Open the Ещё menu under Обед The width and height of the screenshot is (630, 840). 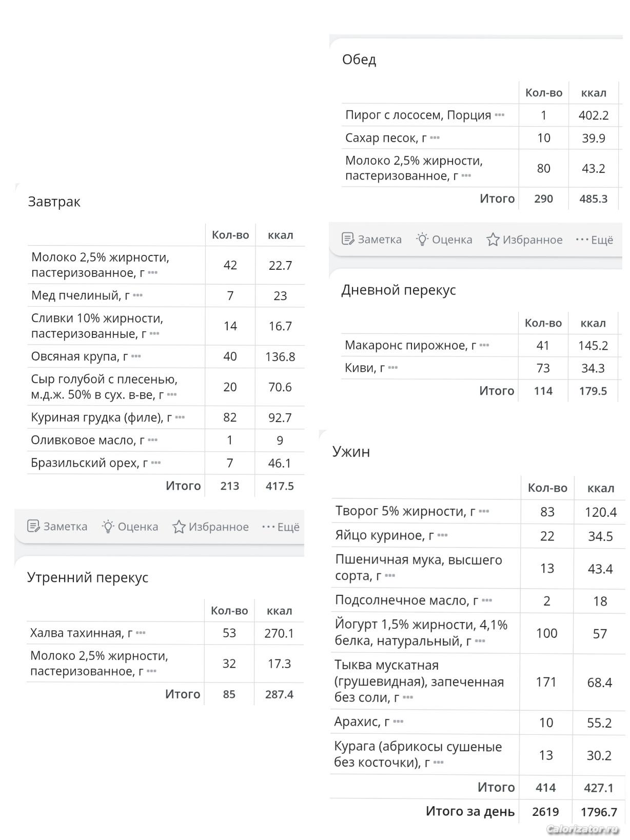[595, 239]
